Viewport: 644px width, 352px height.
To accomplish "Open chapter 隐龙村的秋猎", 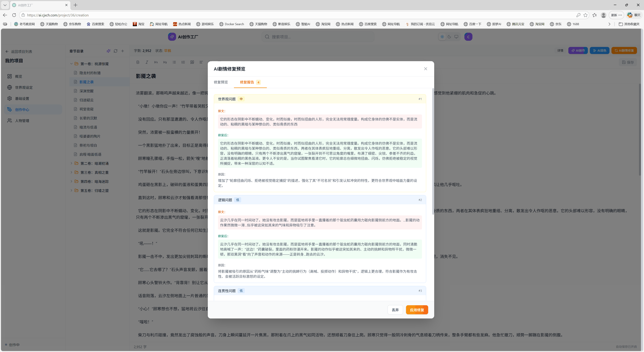I will point(99,73).
